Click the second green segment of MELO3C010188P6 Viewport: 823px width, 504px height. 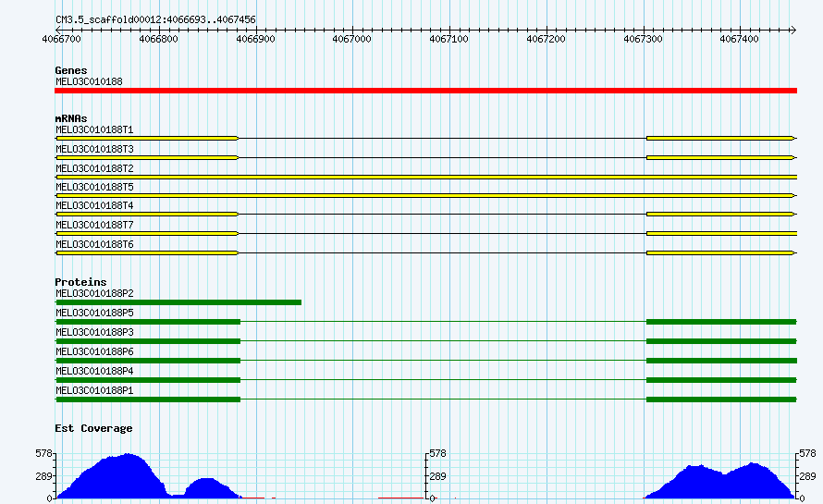(721, 361)
